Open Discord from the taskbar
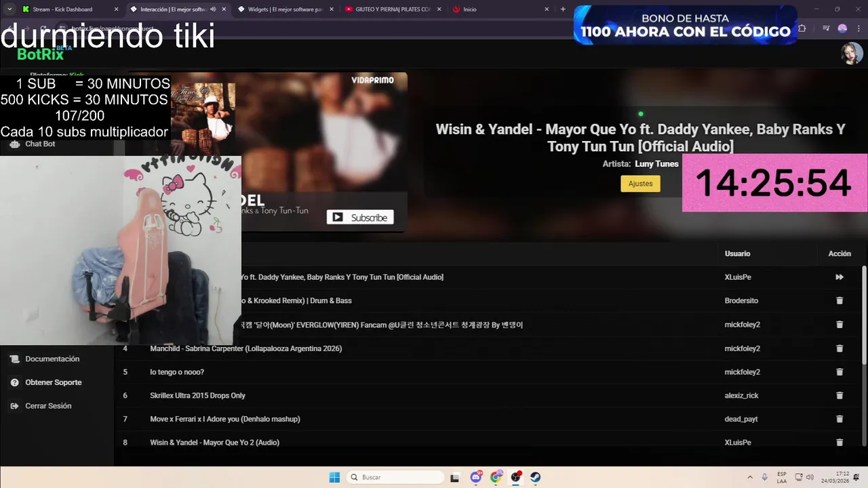 476,477
